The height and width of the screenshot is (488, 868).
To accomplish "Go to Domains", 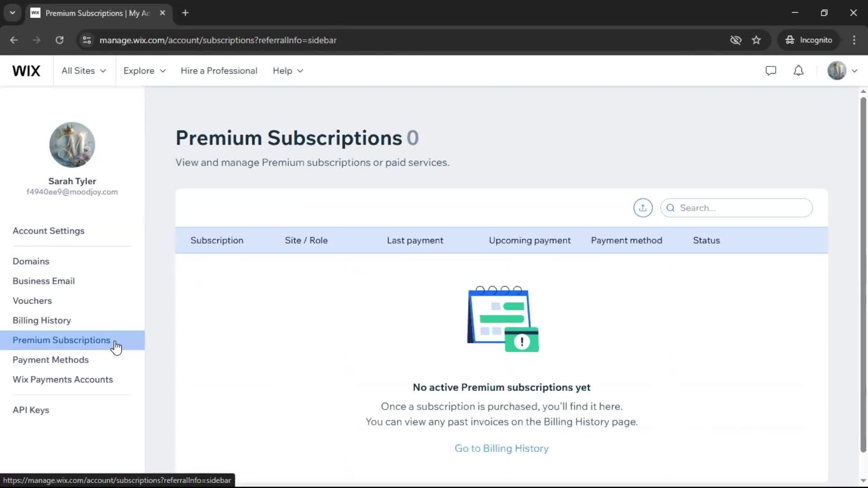I will coord(31,261).
